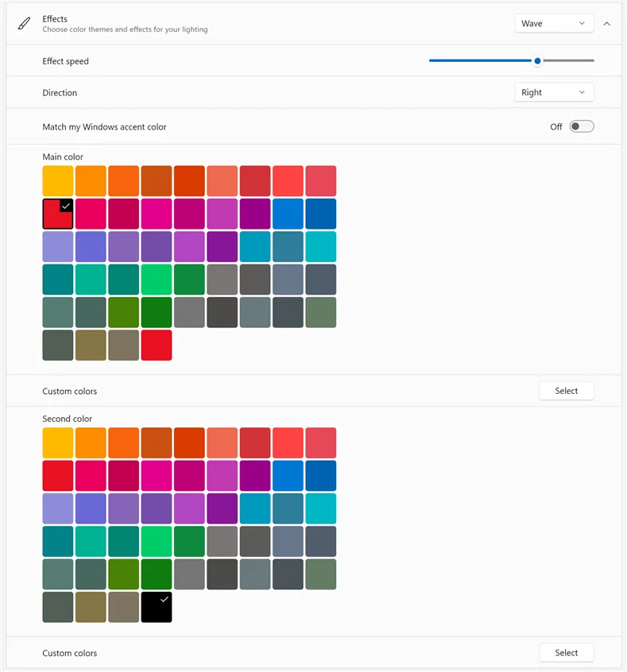627x672 pixels.
Task: Toggle Match my Windows accent color switch
Action: click(x=582, y=126)
